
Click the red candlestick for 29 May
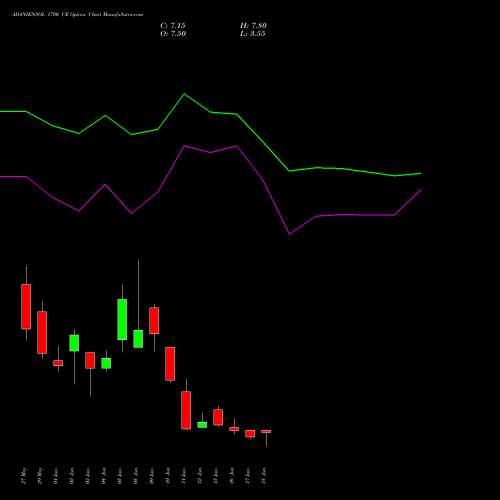tap(42, 332)
